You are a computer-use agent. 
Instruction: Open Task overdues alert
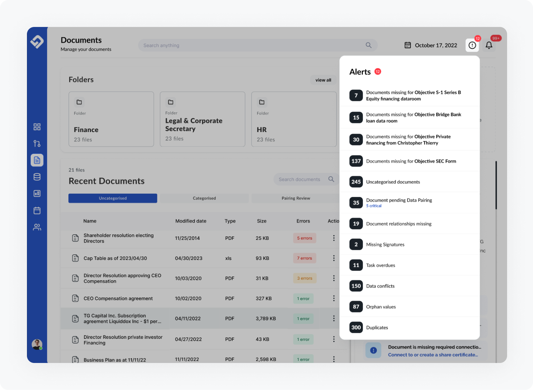[x=410, y=265]
